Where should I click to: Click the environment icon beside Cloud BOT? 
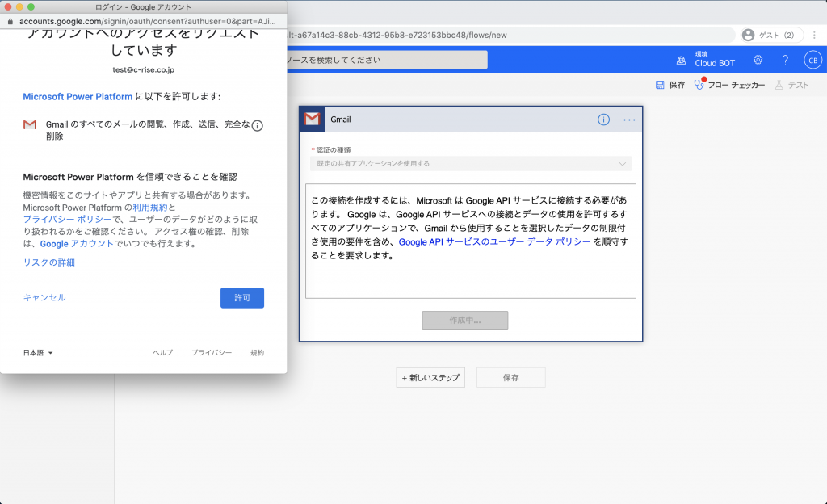click(x=681, y=60)
